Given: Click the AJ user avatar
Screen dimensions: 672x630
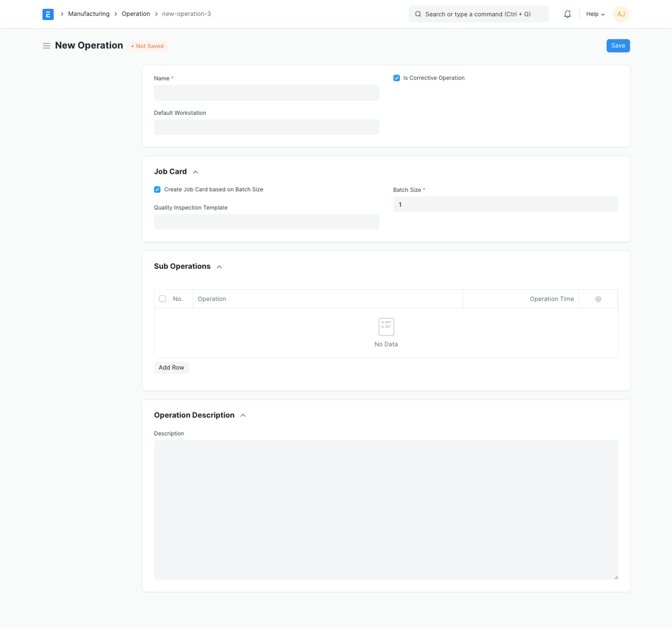Looking at the screenshot, I should pos(621,14).
